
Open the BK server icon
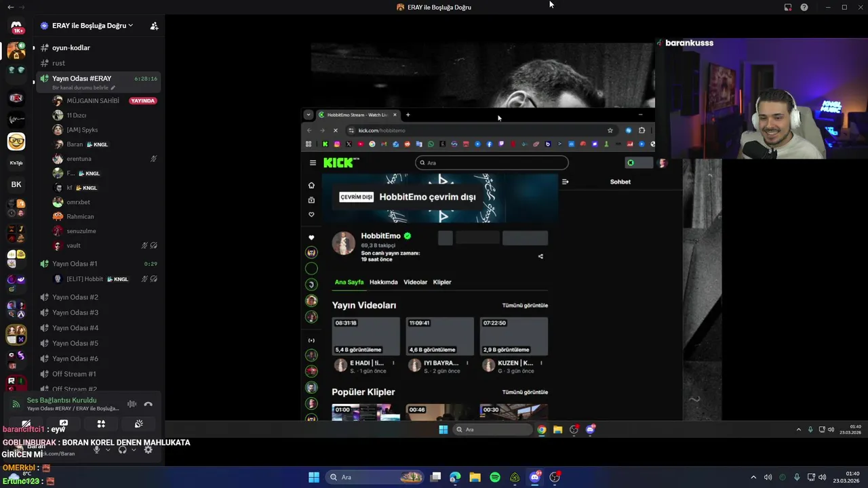pyautogui.click(x=16, y=184)
